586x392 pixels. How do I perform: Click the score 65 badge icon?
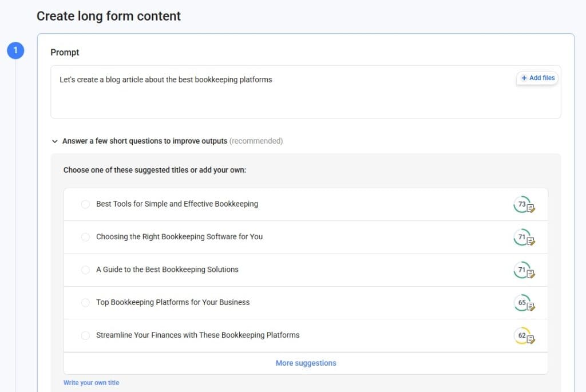click(x=523, y=303)
